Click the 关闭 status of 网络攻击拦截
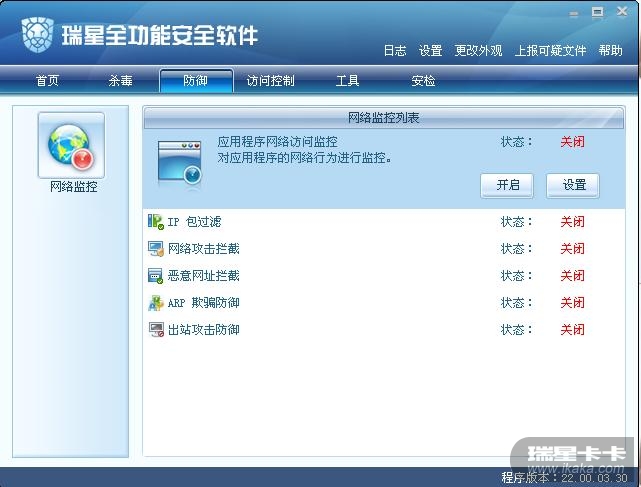This screenshot has width=641, height=487. (x=572, y=249)
